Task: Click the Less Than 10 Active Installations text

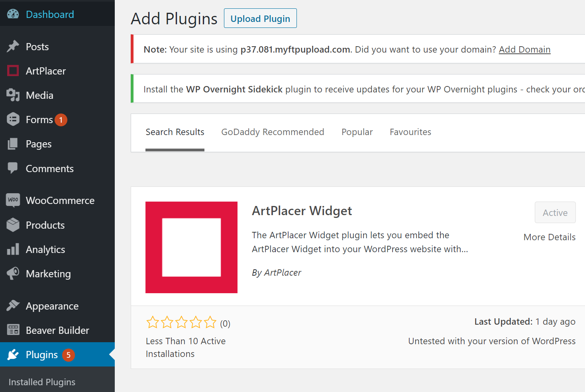Action: point(186,347)
